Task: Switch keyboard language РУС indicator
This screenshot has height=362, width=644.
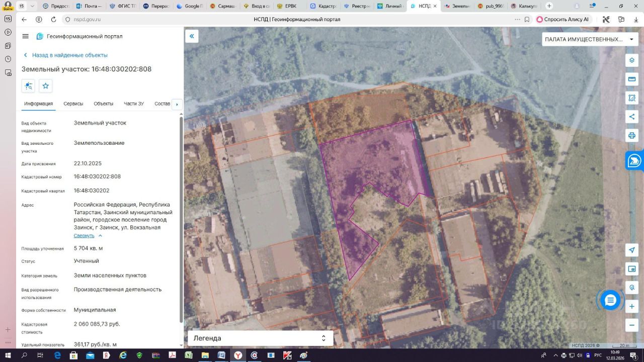Action: (x=598, y=355)
